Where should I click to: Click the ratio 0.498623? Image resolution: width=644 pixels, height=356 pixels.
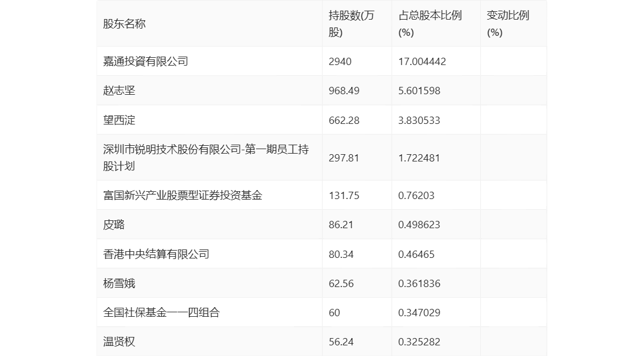419,225
